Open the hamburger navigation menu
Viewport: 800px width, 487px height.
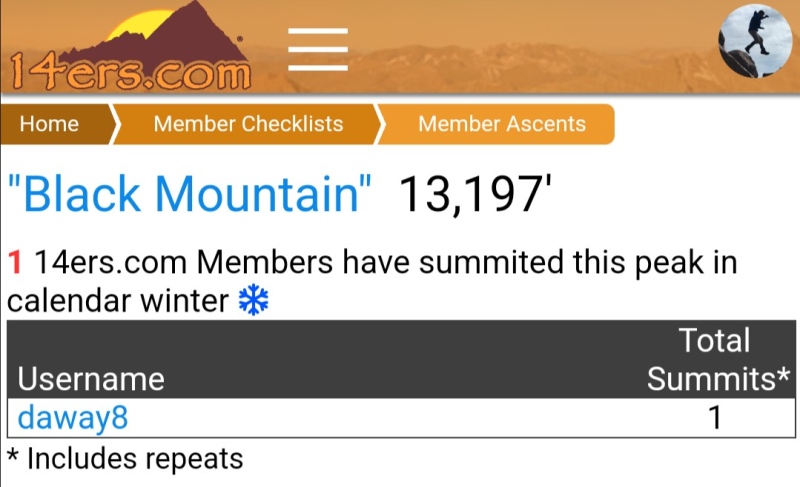318,49
